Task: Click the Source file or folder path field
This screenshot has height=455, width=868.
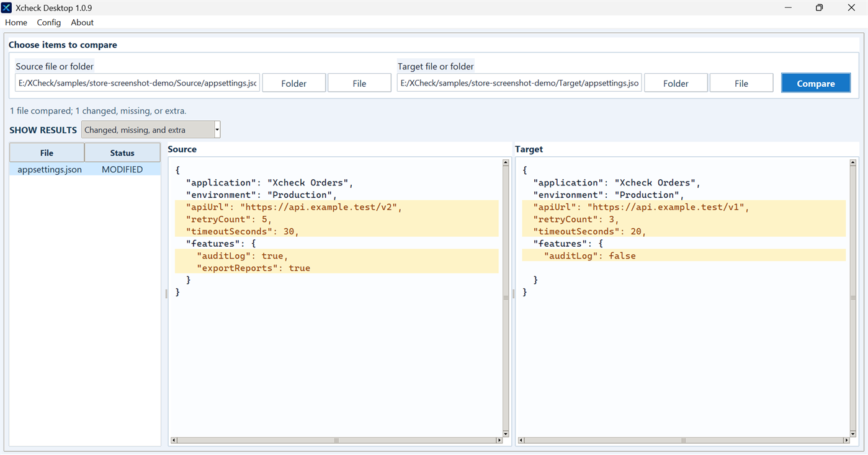Action: [137, 83]
